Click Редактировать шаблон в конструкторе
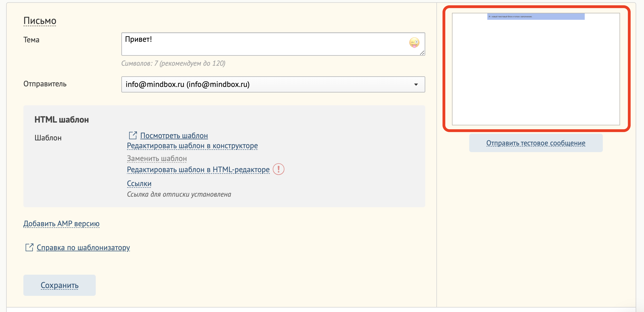 coord(192,146)
